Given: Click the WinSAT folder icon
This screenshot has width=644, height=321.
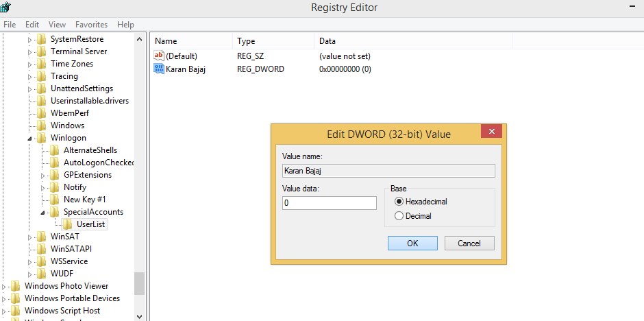Looking at the screenshot, I should pyautogui.click(x=41, y=237).
